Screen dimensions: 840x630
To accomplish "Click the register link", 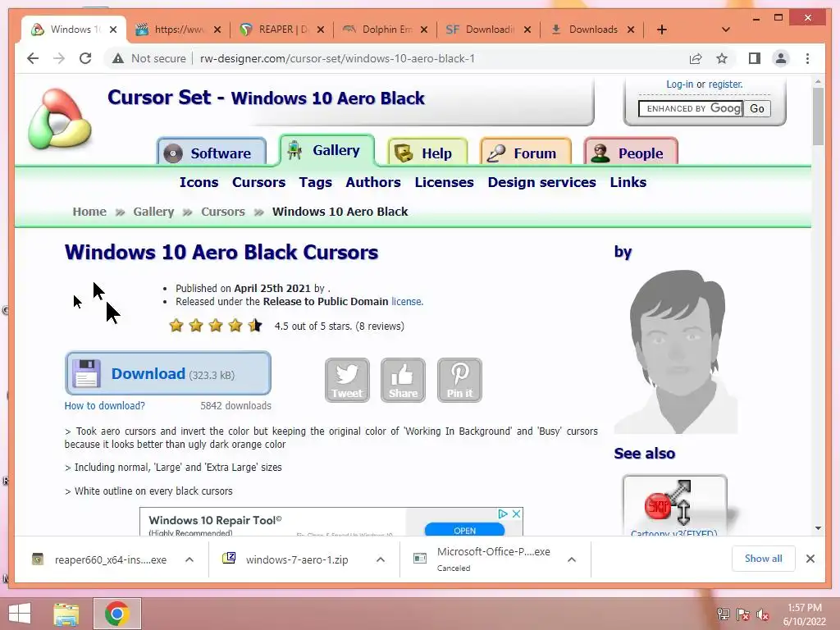I will (x=725, y=84).
